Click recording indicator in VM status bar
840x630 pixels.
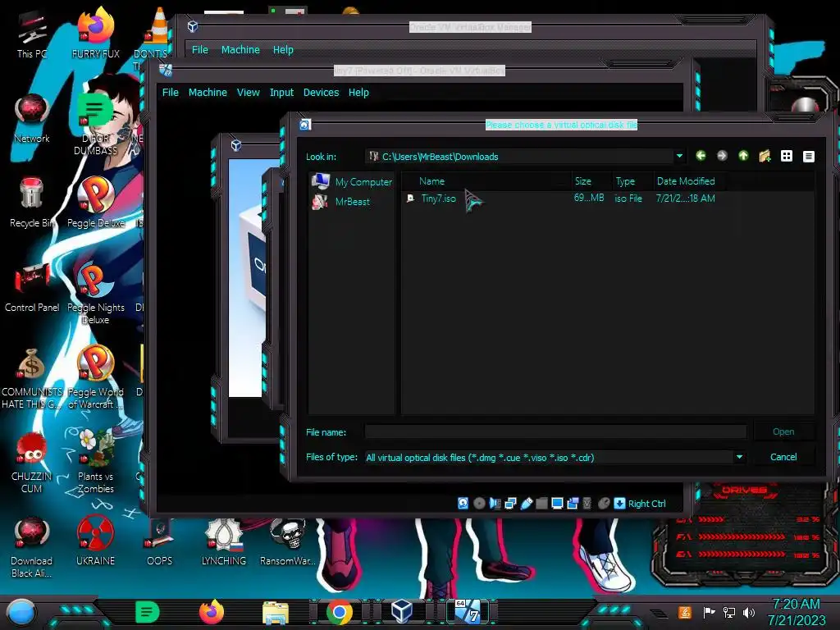point(573,503)
